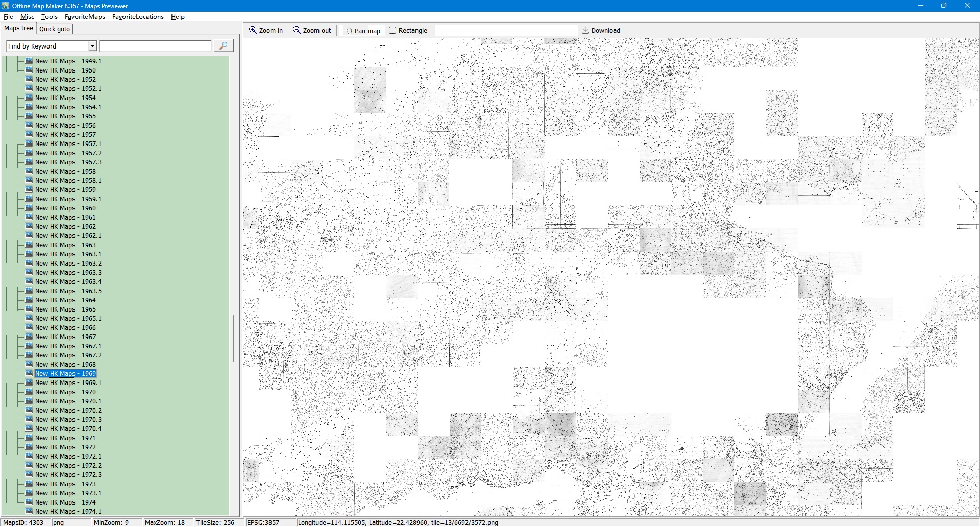Image resolution: width=980 pixels, height=527 pixels.
Task: Click the keyword search input field
Action: [156, 46]
